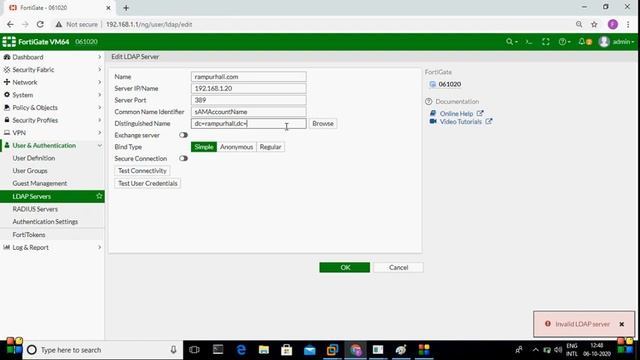Click the browser back arrow
The height and width of the screenshot is (360, 640).
(x=10, y=24)
